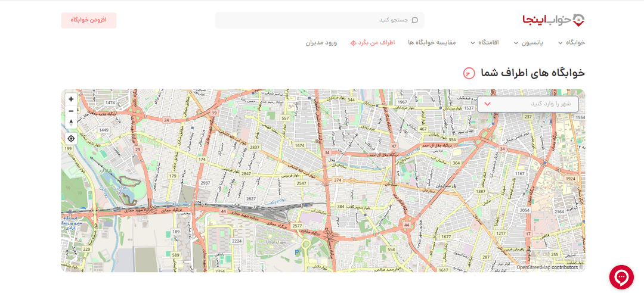The width and height of the screenshot is (644, 293).
Task: Click the blue parking marker on the map
Action: point(297,252)
